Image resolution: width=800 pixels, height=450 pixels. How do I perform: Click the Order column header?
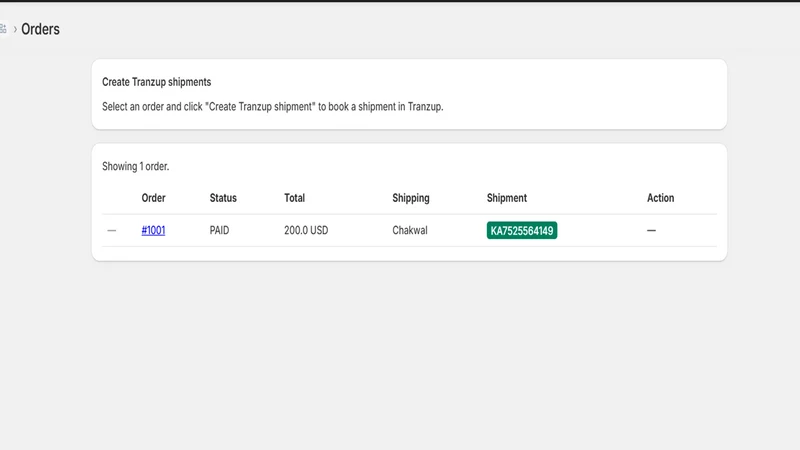coord(154,198)
